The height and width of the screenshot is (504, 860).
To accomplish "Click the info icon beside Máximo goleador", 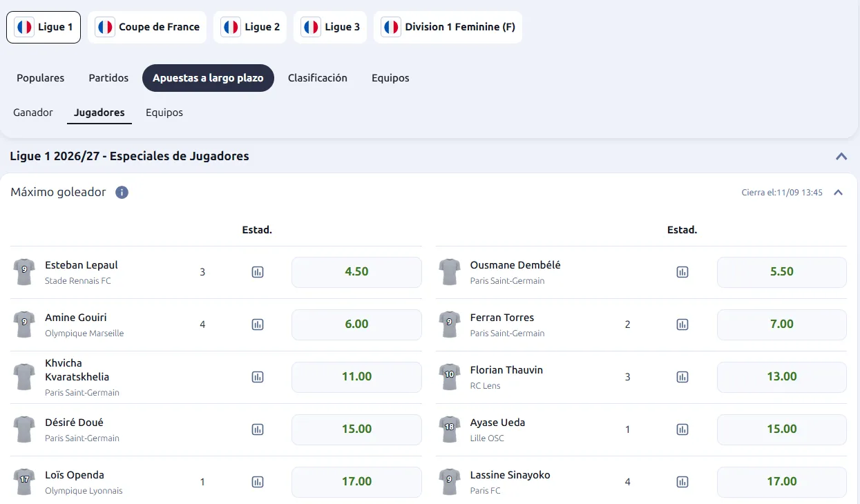I will pyautogui.click(x=122, y=192).
